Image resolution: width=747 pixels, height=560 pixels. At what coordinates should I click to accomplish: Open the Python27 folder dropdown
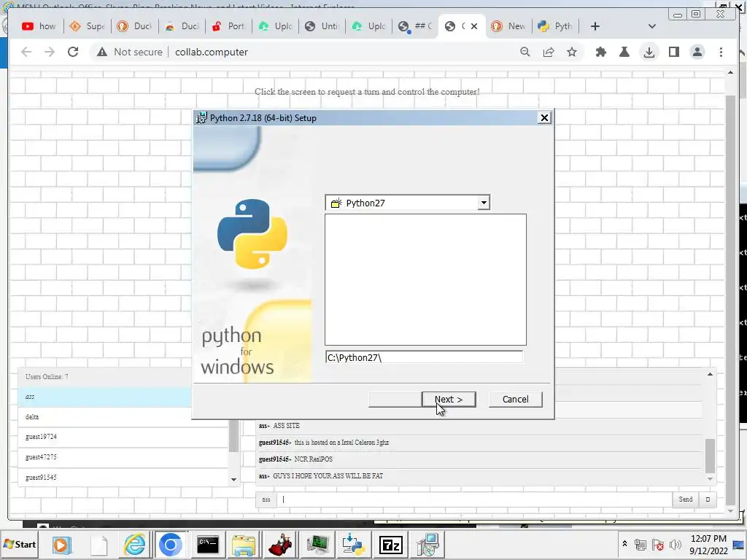click(484, 203)
